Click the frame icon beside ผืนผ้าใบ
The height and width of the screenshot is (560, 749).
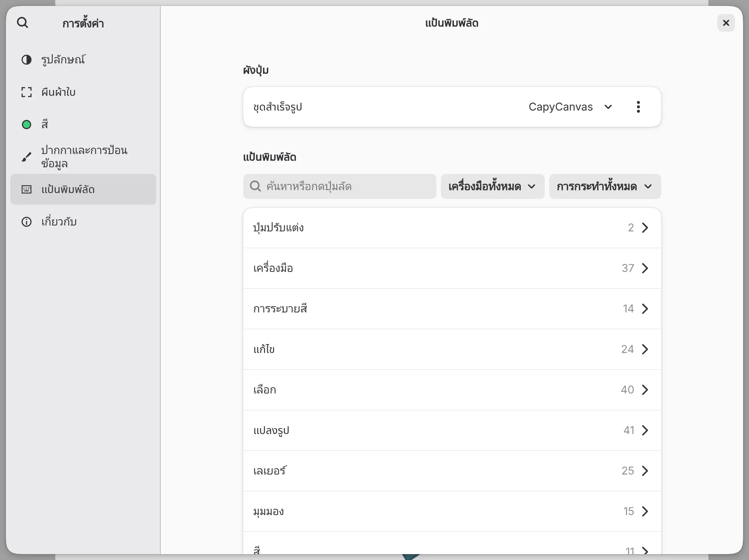click(27, 92)
